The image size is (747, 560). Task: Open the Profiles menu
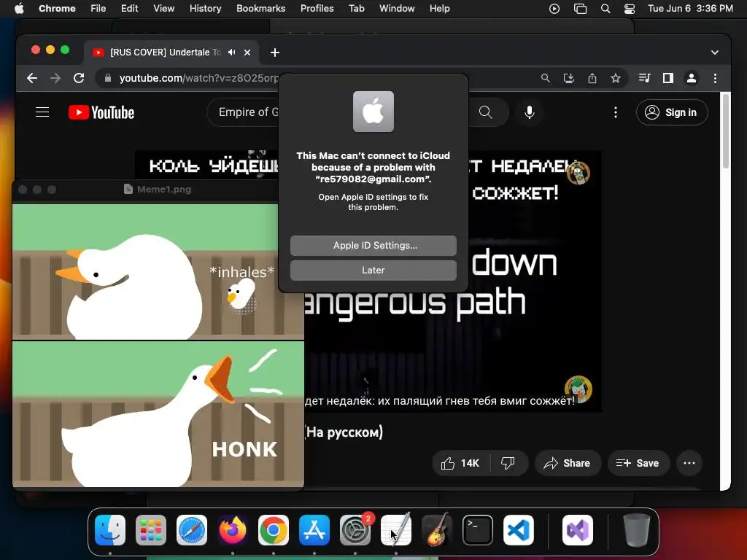pyautogui.click(x=317, y=8)
